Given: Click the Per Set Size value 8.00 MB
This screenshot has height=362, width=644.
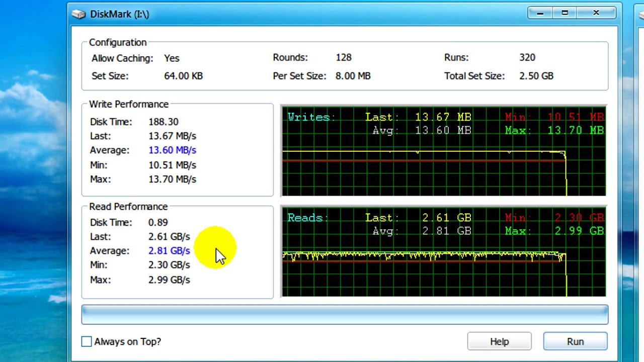Looking at the screenshot, I should tap(353, 76).
